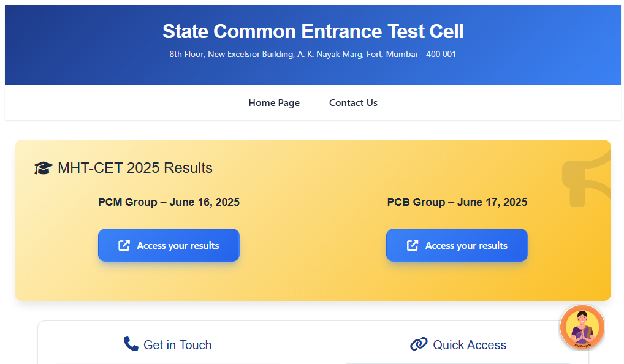Open the Home Page menu item
624x364 pixels.
coord(274,103)
